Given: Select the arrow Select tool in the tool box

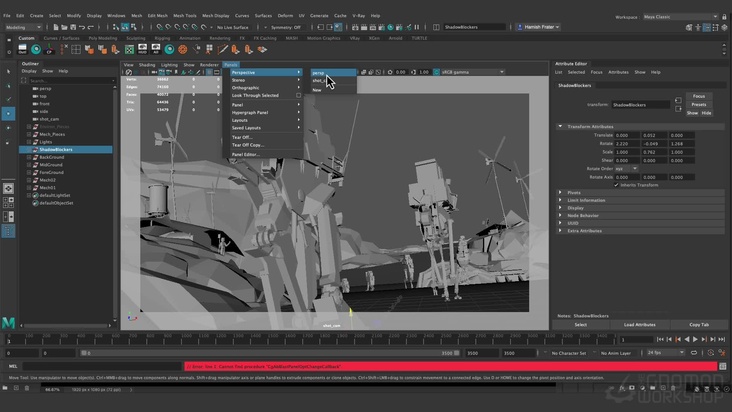Looking at the screenshot, I should 8,71.
